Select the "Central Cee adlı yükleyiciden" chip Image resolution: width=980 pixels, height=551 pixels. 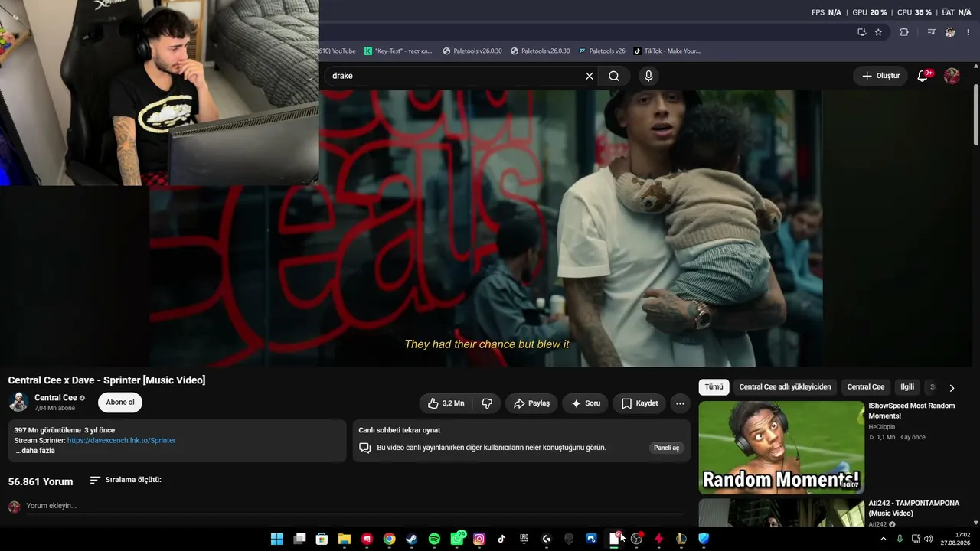click(785, 387)
